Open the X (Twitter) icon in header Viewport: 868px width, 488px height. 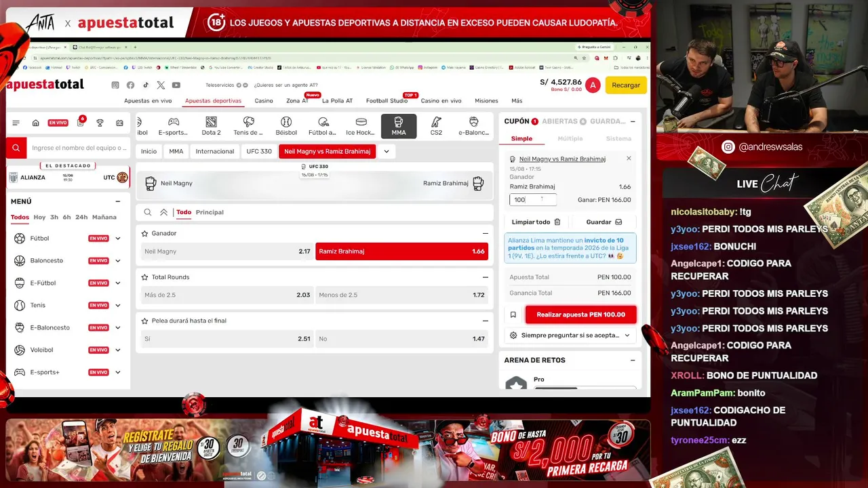point(161,85)
